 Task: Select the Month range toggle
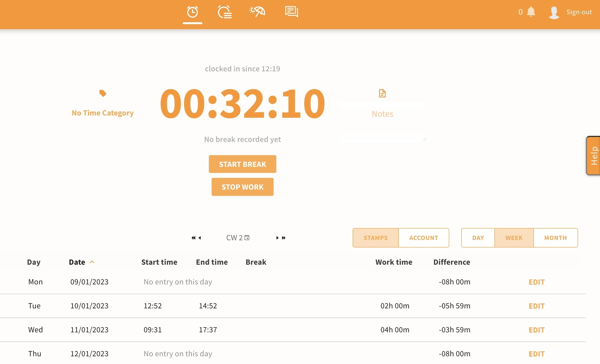coord(555,238)
